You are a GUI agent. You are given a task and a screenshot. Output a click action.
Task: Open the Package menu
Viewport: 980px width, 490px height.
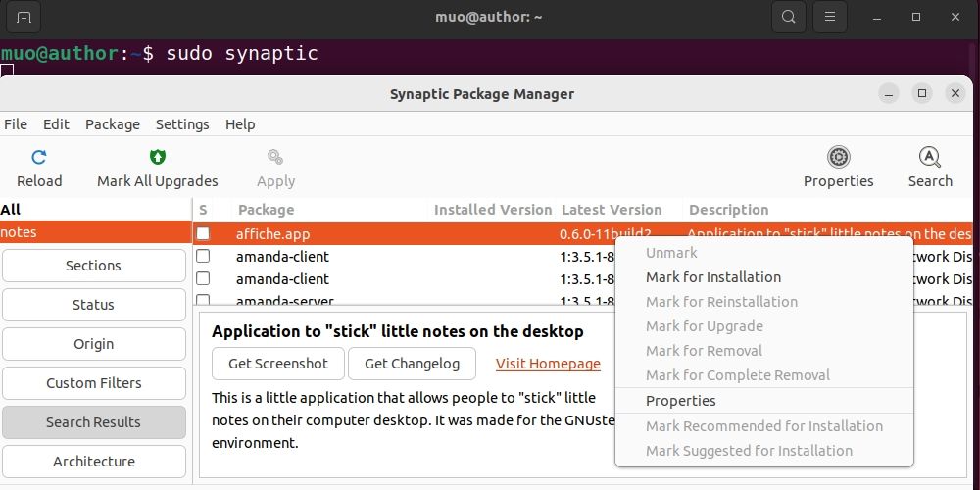pyautogui.click(x=113, y=124)
